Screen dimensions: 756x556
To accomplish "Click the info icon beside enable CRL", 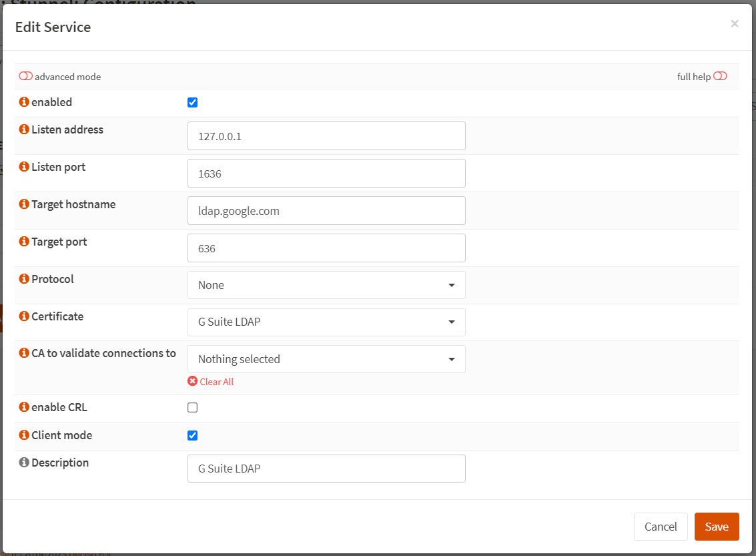I will (x=24, y=407).
